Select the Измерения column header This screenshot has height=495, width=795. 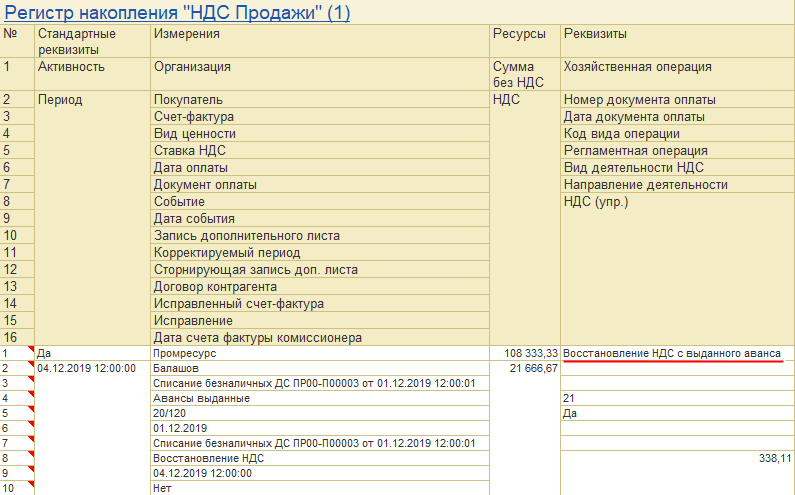(320, 41)
